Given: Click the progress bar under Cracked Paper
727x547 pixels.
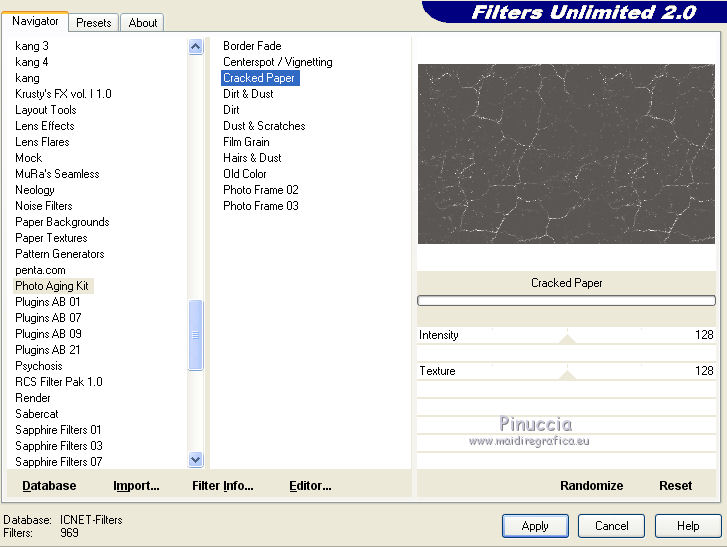Looking at the screenshot, I should 566,300.
